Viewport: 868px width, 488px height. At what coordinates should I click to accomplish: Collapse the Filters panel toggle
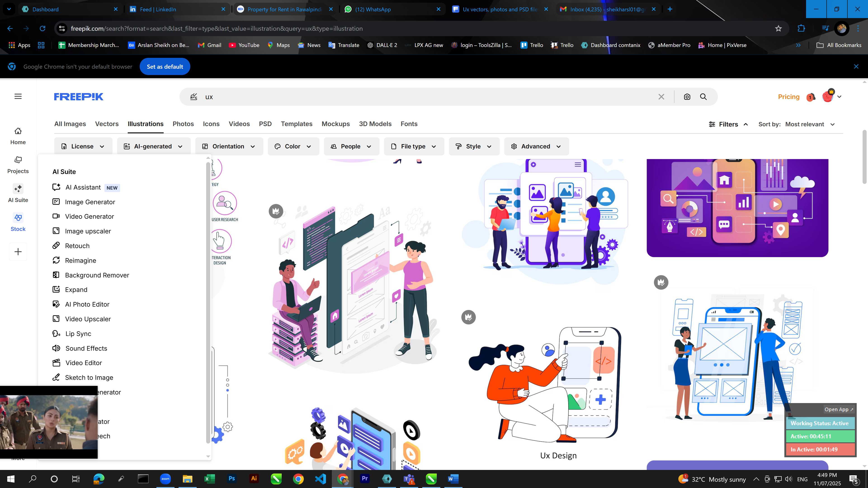coord(729,124)
